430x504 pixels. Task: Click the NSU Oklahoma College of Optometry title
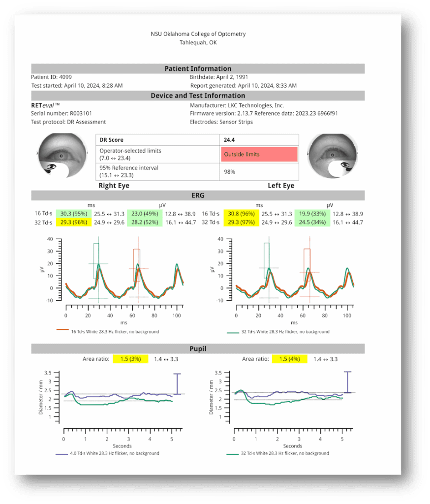pyautogui.click(x=198, y=34)
